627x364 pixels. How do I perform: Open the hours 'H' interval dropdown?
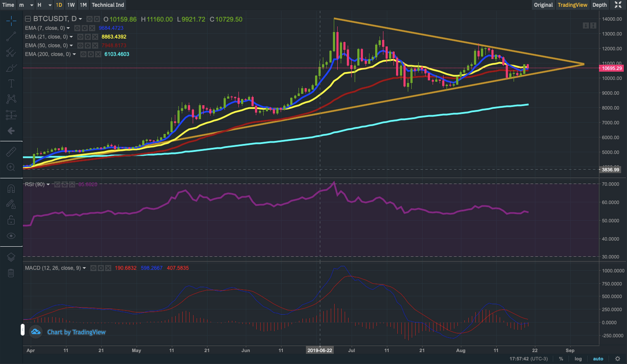tap(44, 5)
